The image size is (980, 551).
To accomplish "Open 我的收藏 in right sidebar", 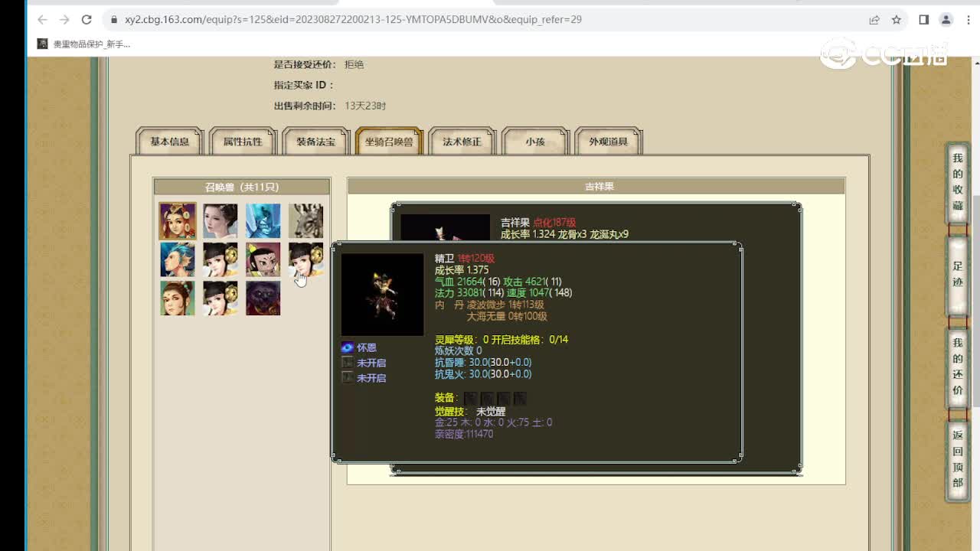I will tap(958, 182).
